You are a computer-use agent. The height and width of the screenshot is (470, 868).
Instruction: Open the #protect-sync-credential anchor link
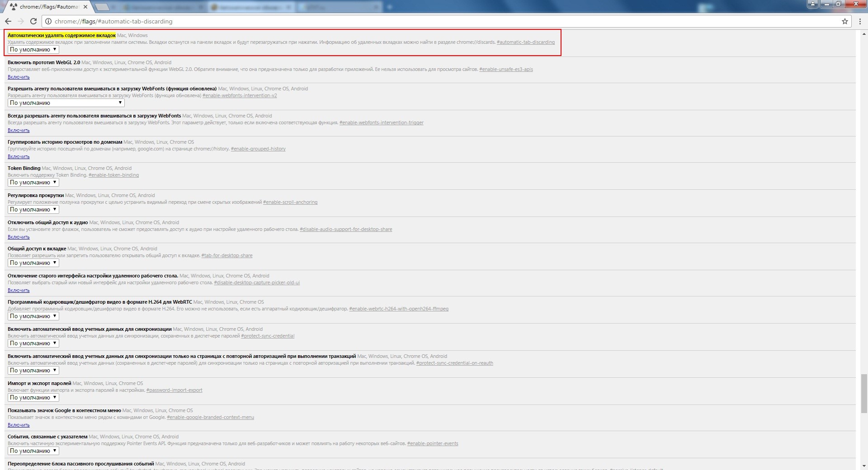point(268,336)
